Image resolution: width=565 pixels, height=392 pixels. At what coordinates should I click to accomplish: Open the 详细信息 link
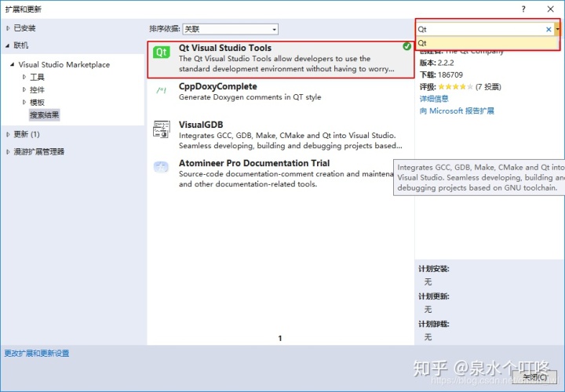pyautogui.click(x=434, y=99)
